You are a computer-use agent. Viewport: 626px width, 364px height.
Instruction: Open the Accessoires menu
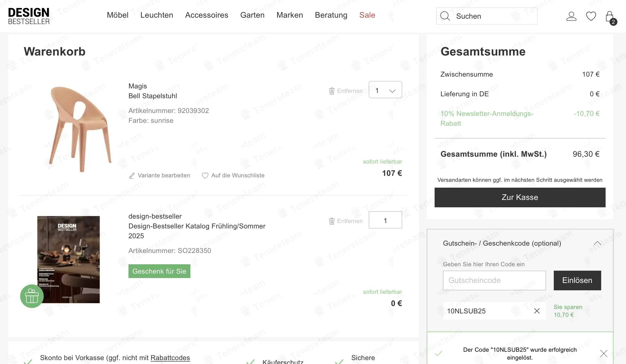pos(207,15)
